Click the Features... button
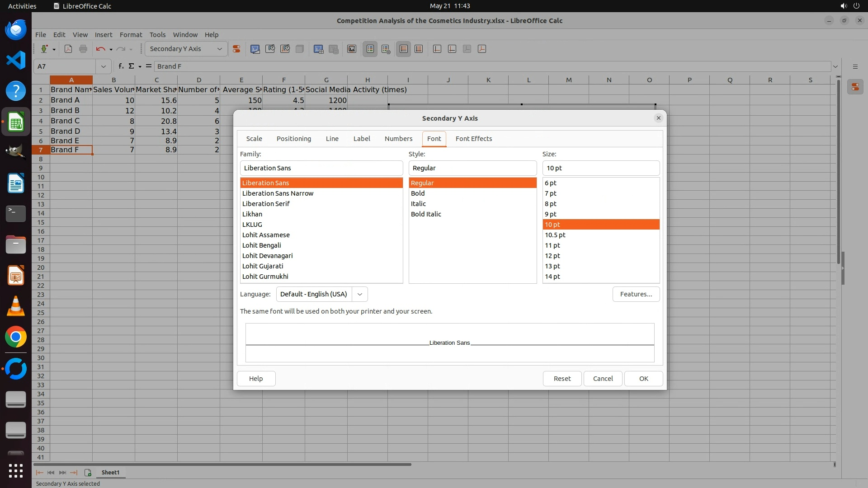 636,294
